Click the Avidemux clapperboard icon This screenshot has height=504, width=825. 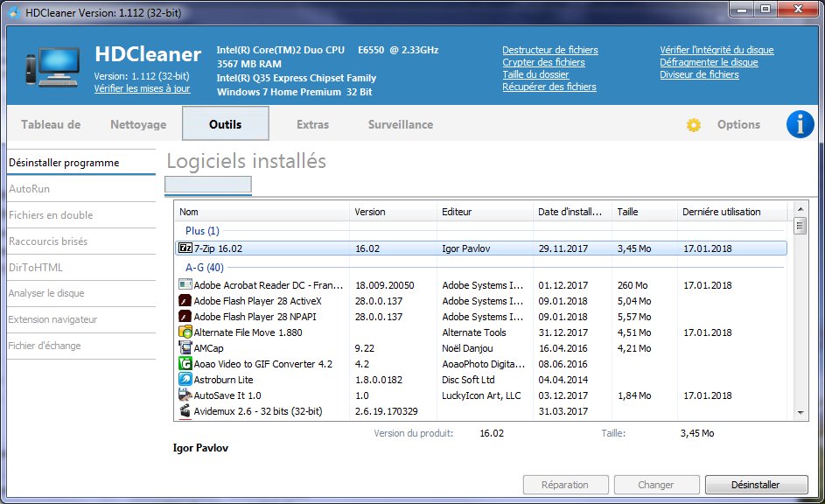[x=185, y=411]
